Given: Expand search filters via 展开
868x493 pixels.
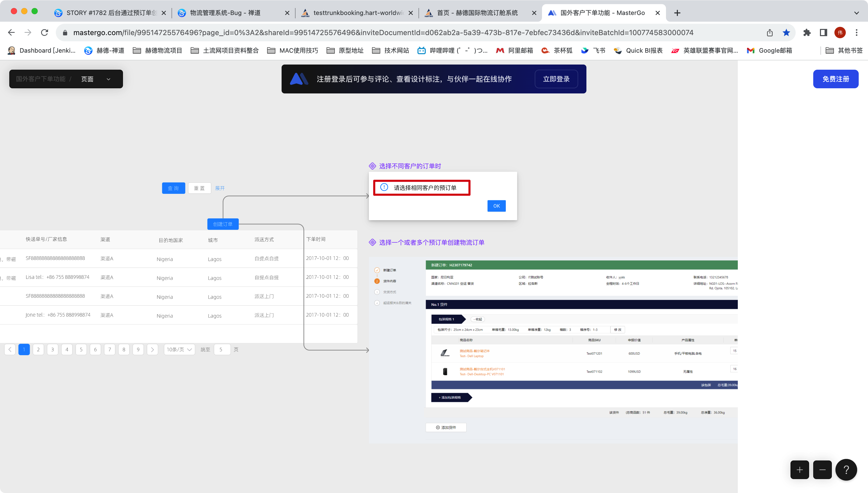Looking at the screenshot, I should (x=220, y=188).
